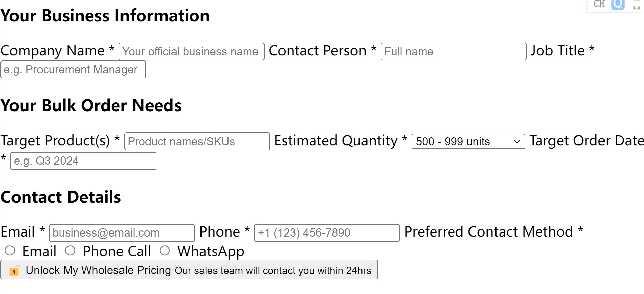Image resolution: width=644 pixels, height=294 pixels.
Task: Choose Phone Call as preferred contact method
Action: pos(70,251)
